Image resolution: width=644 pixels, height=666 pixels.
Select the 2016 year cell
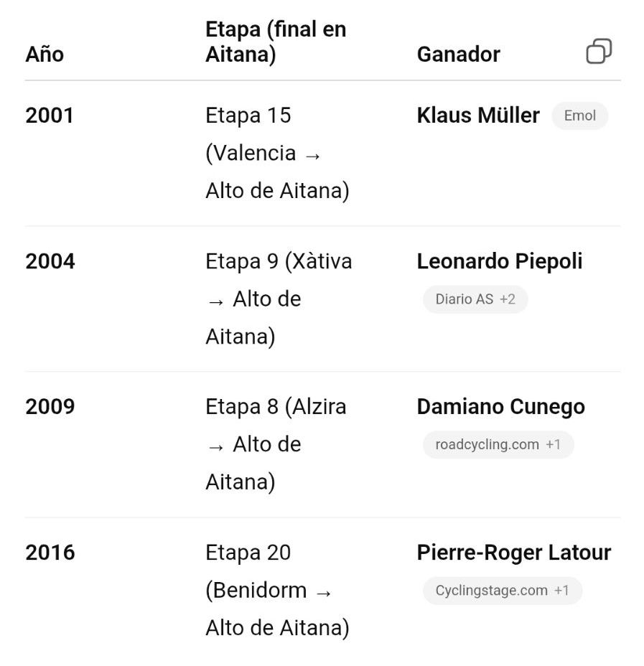pyautogui.click(x=50, y=553)
